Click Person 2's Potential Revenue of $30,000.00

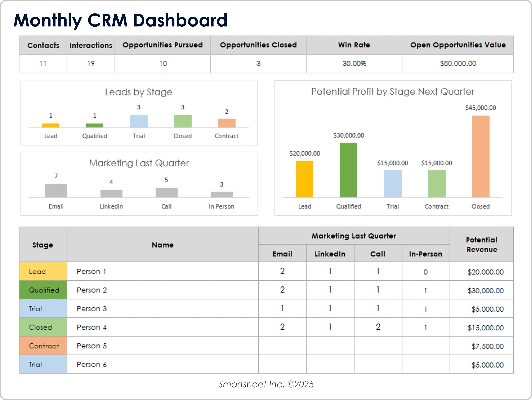(x=482, y=290)
